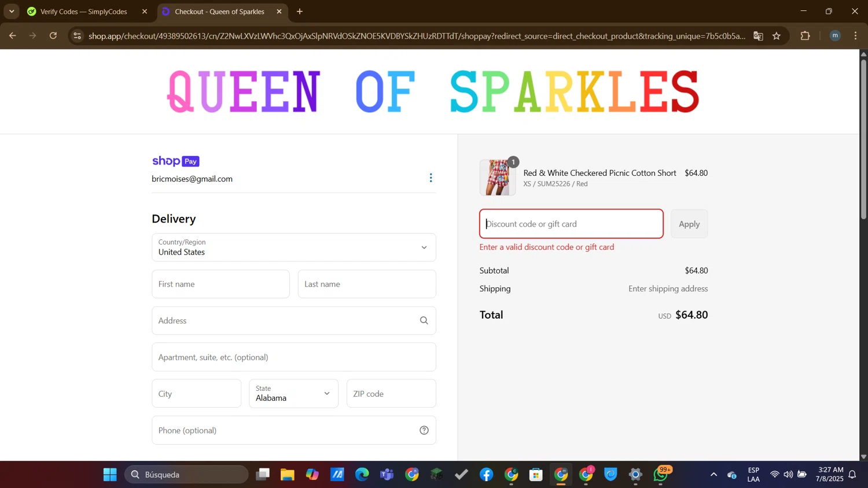Go forward to the next page
This screenshot has width=868, height=488.
pos(33,36)
